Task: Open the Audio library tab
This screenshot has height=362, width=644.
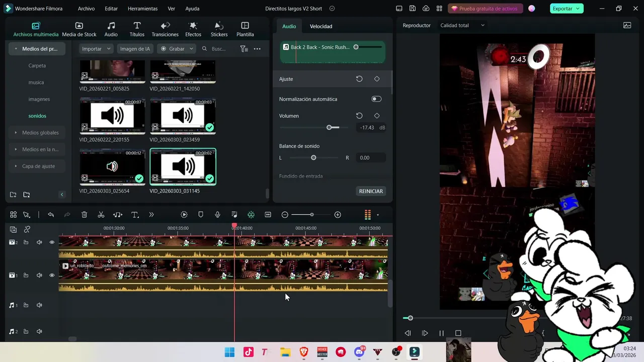Action: pos(111,30)
